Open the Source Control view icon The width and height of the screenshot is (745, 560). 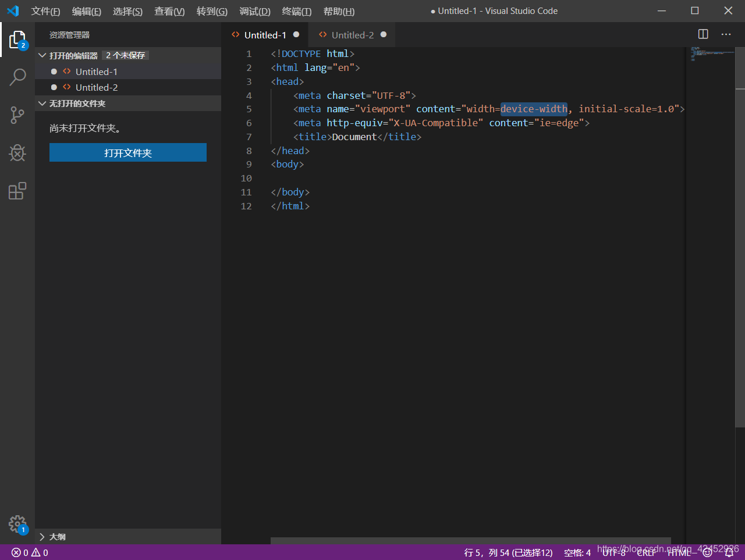click(x=17, y=115)
